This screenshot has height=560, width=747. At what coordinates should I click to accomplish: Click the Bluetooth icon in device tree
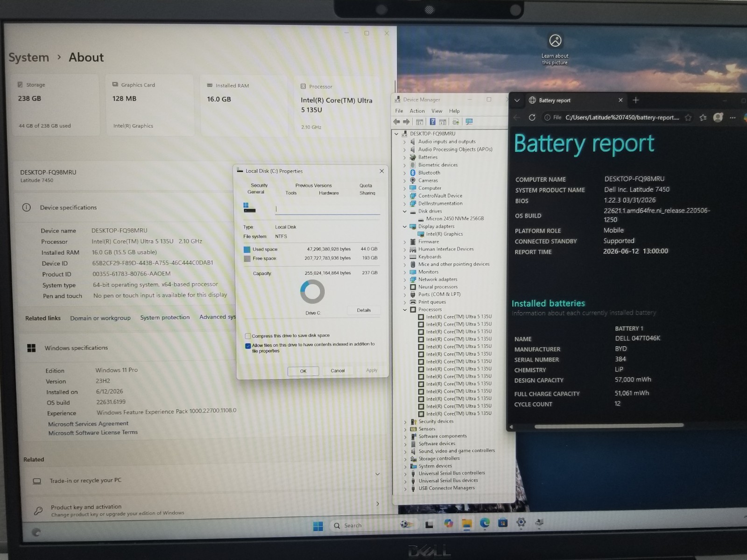point(413,173)
